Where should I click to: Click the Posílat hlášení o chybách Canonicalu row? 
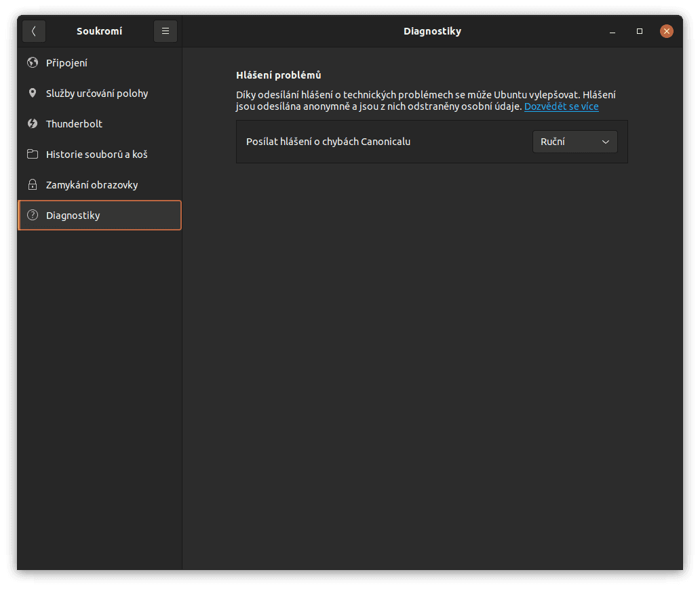pyautogui.click(x=329, y=142)
